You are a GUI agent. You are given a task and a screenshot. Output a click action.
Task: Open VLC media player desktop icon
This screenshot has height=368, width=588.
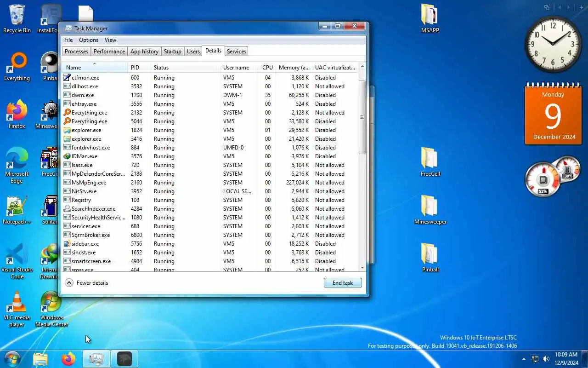tap(17, 309)
